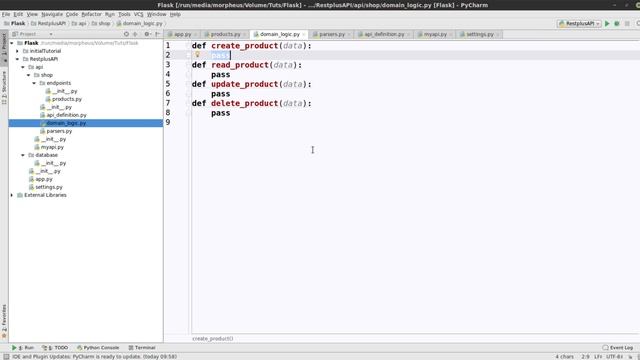This screenshot has width=640, height=360.
Task: Open RestplusAPI run configuration dropdown
Action: (579, 24)
